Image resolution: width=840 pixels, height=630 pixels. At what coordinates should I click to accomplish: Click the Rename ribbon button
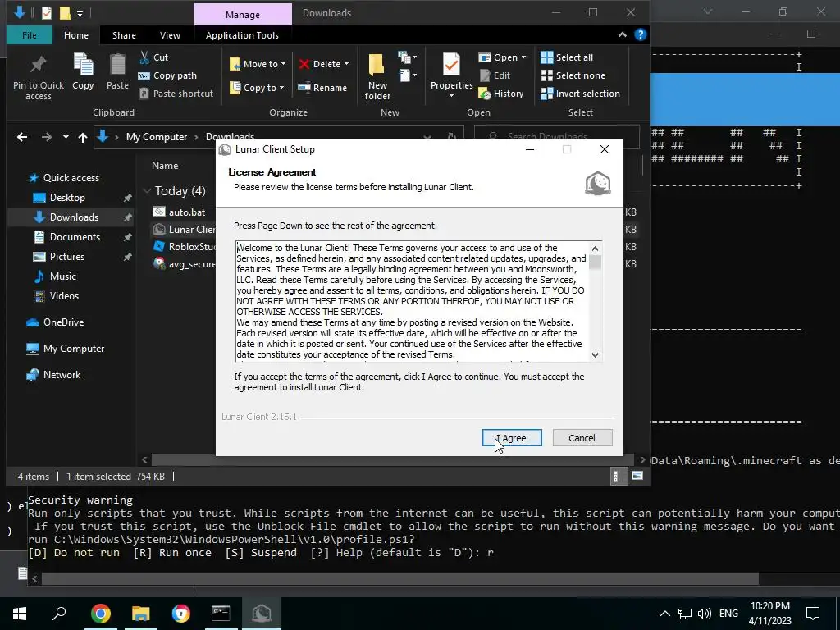tap(322, 88)
